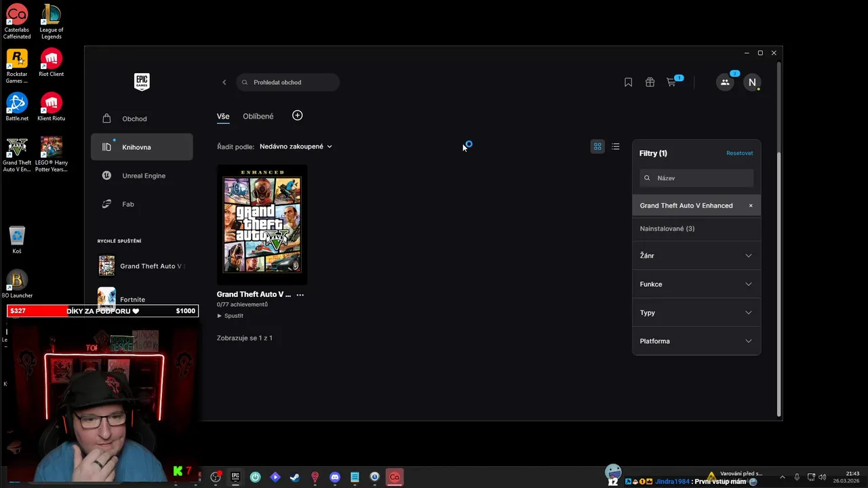The width and height of the screenshot is (868, 488).
Task: Go back with the back arrow
Action: tap(224, 82)
